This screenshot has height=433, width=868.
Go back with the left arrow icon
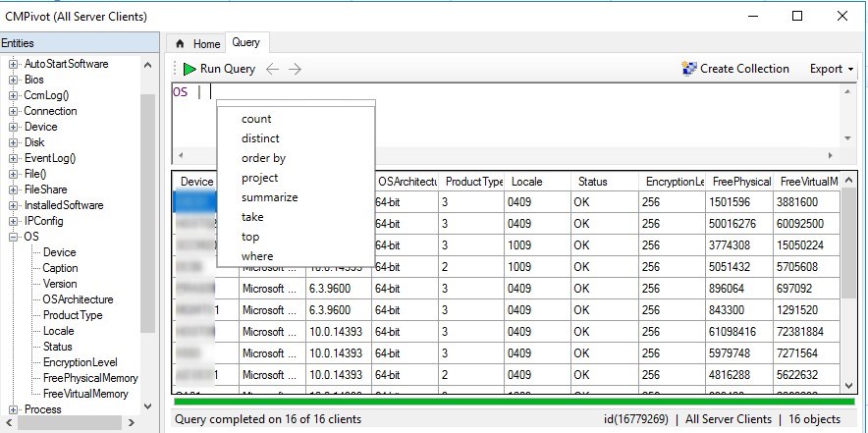tap(272, 69)
